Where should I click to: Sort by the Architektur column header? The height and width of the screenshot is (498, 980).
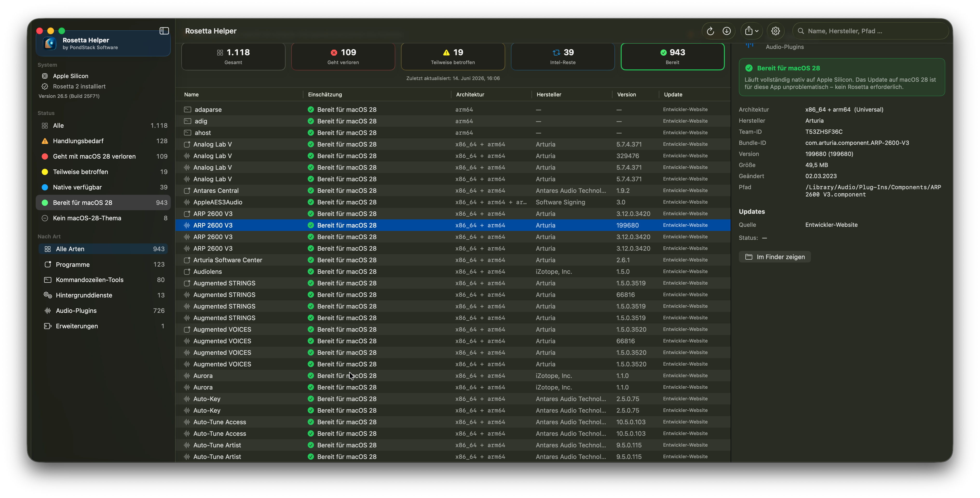click(x=470, y=95)
